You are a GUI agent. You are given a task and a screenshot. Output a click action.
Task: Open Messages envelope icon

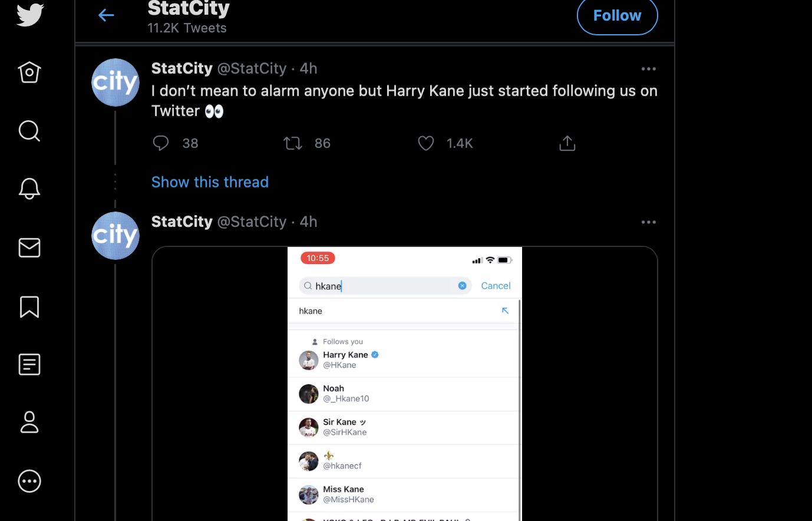coord(29,248)
